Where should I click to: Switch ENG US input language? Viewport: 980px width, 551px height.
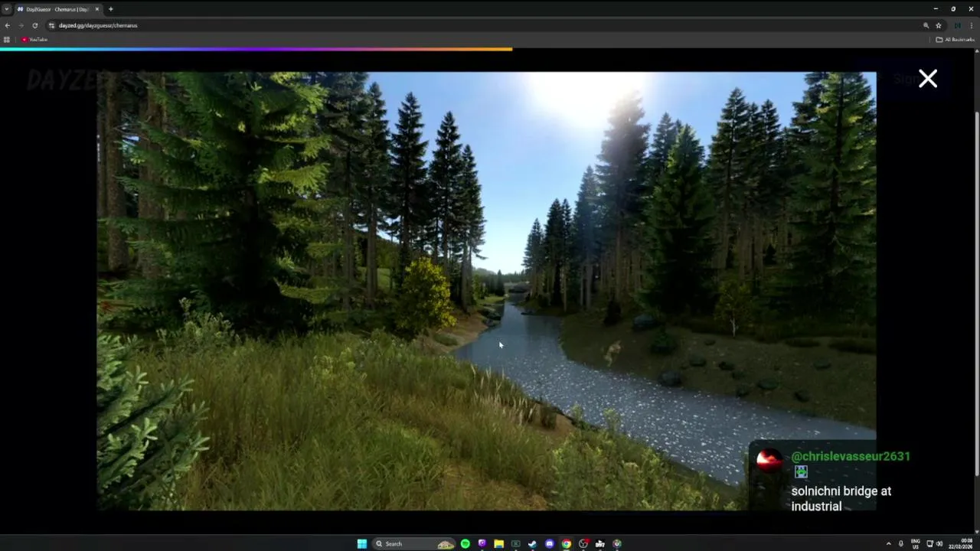[x=915, y=543]
